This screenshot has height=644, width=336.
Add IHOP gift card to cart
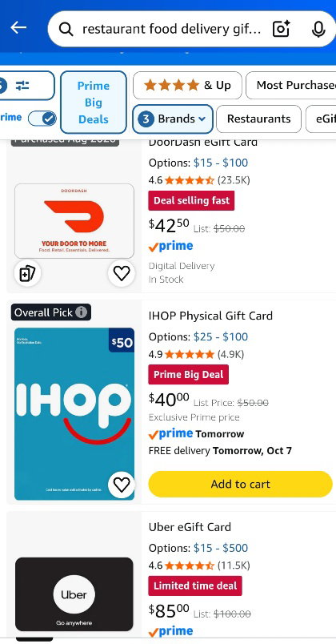coord(241,485)
